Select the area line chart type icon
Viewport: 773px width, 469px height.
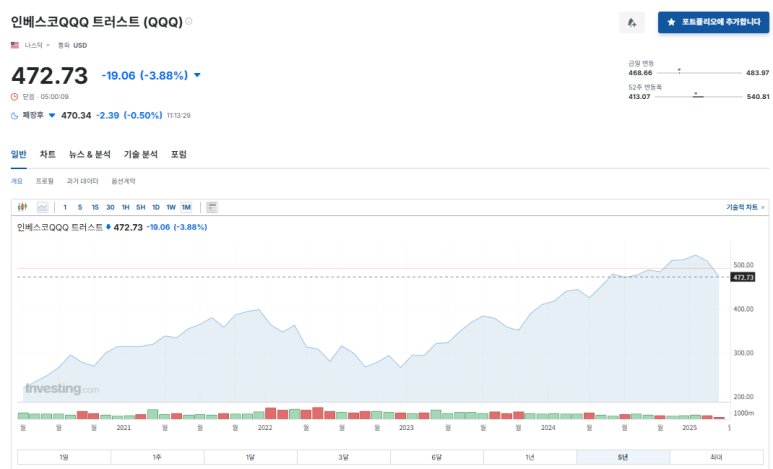42,207
